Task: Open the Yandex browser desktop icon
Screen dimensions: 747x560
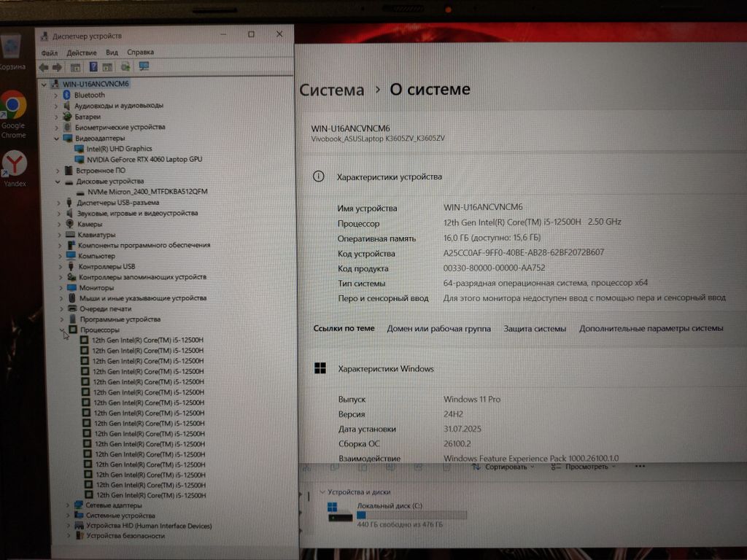Action: click(14, 163)
